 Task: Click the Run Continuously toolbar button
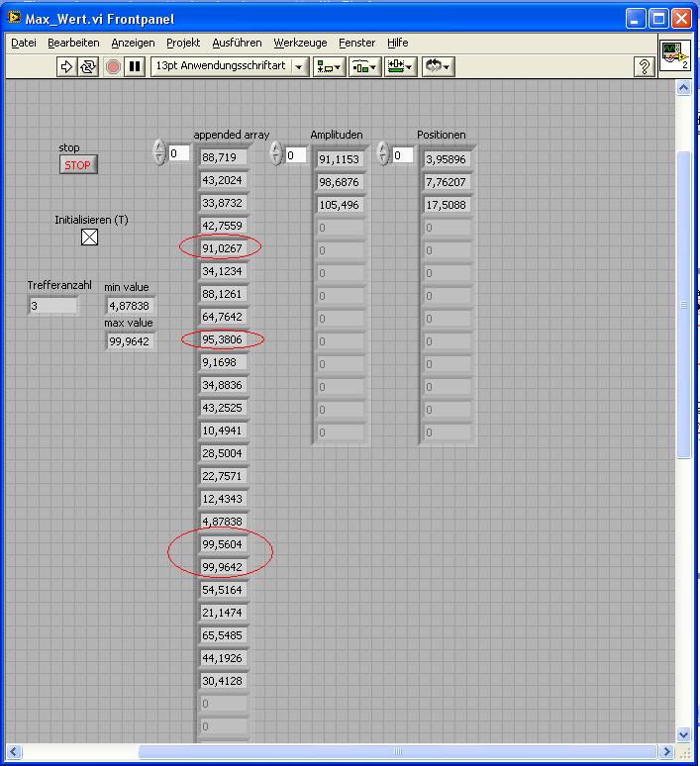88,66
